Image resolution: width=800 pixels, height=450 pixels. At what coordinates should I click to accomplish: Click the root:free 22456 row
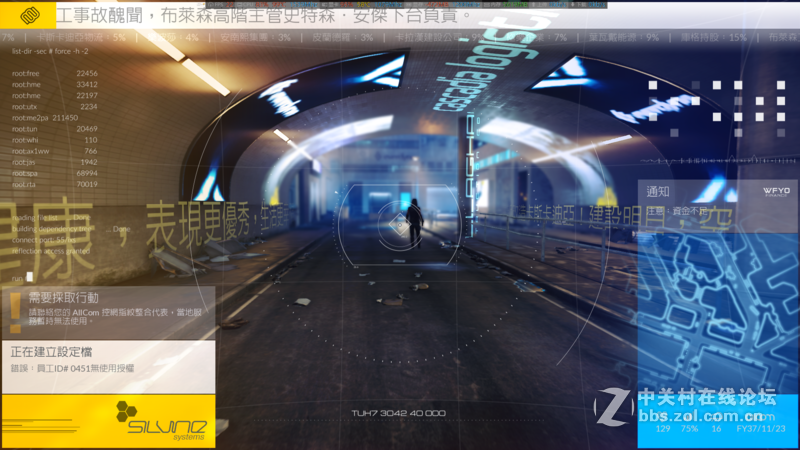55,73
